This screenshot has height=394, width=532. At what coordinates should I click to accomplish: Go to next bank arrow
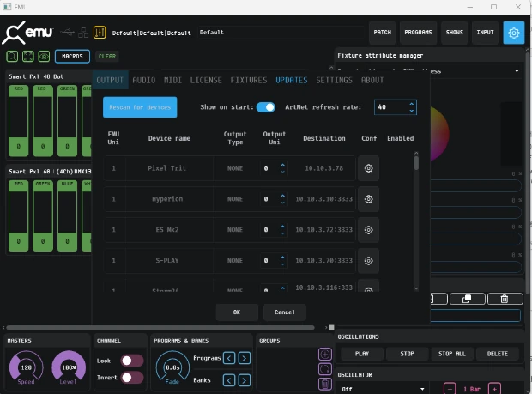point(245,380)
